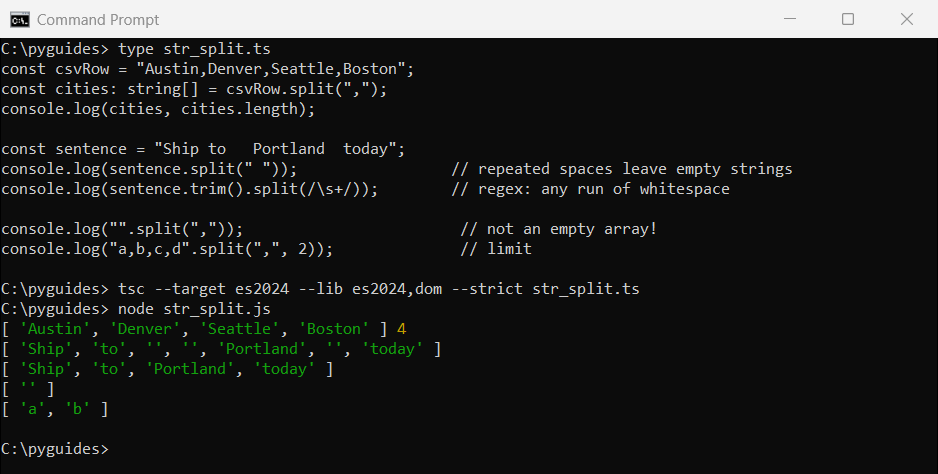Click 'Boston' in the first output array
The image size is (938, 474).
[x=333, y=329]
